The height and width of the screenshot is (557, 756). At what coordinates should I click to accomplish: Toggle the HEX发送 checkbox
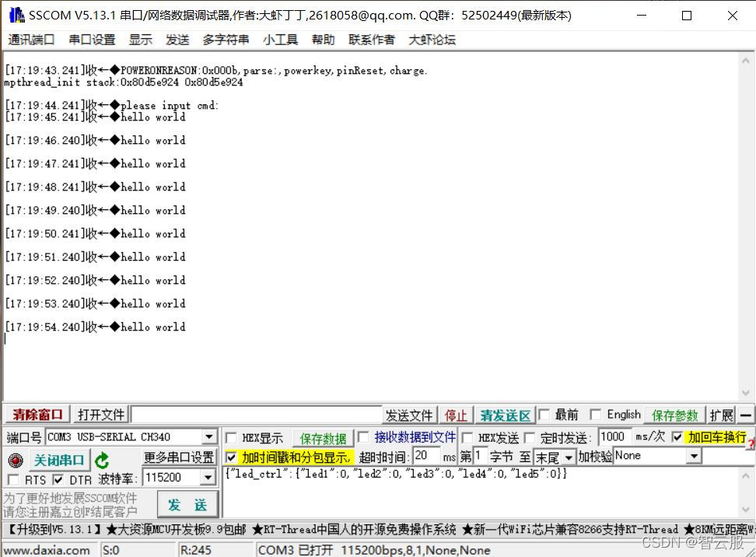(x=467, y=438)
